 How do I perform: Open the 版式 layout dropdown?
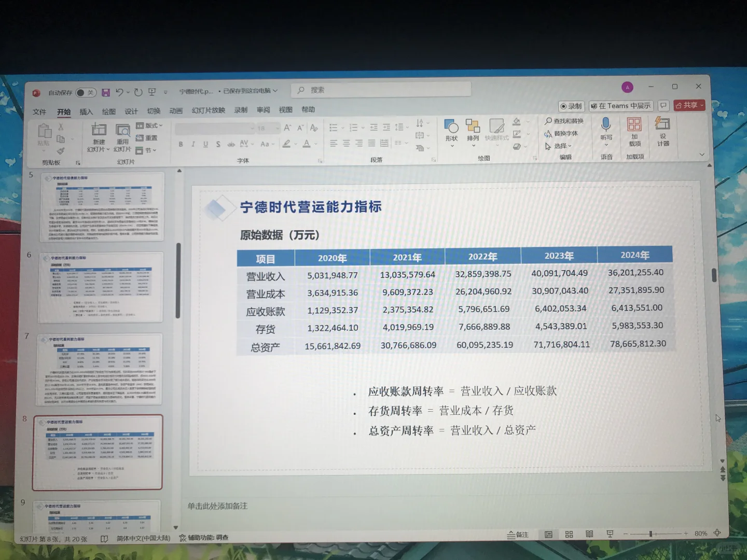[x=149, y=125]
